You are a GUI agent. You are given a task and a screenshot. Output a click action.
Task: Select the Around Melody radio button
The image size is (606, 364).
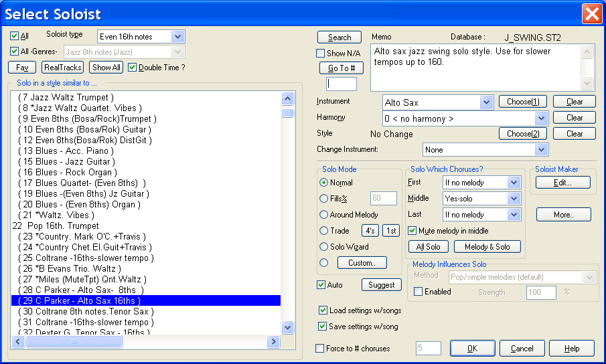point(324,215)
